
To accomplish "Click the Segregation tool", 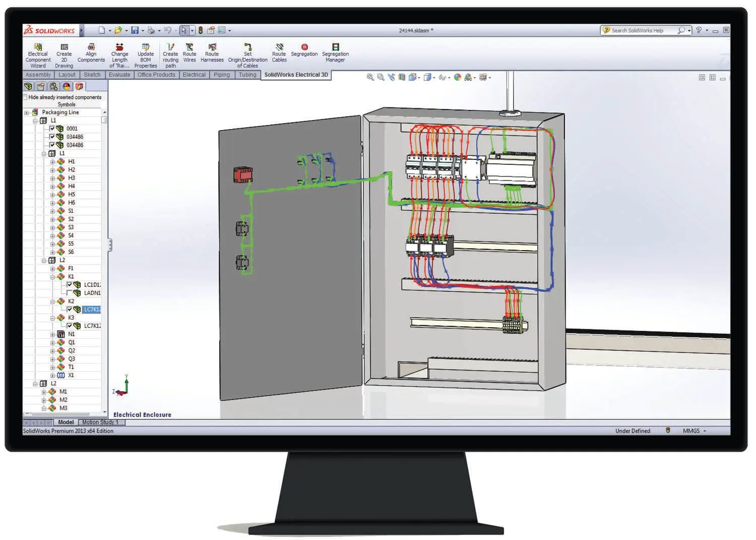I will [x=304, y=50].
